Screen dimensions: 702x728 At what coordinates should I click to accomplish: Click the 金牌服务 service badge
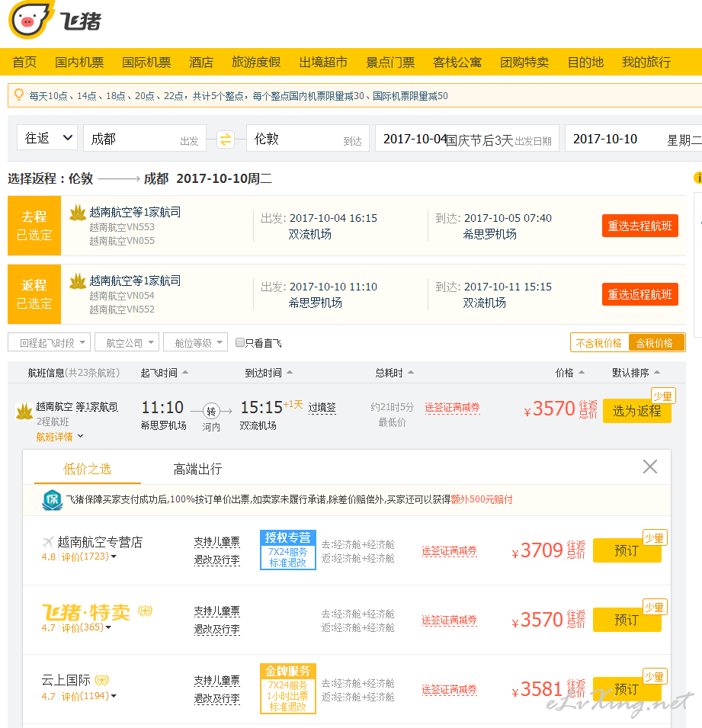coord(288,688)
